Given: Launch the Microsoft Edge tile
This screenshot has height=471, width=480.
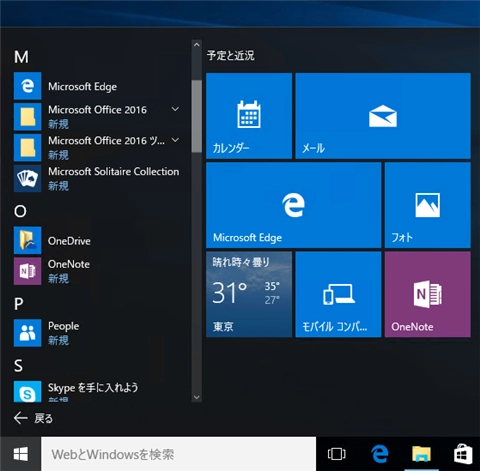Looking at the screenshot, I should (294, 205).
